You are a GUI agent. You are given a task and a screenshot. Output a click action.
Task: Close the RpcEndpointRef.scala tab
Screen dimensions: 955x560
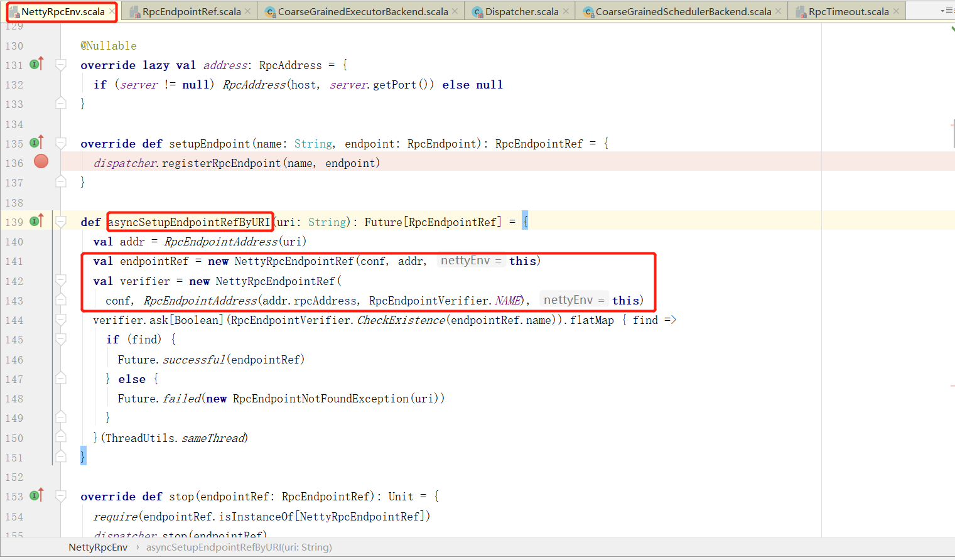(x=248, y=11)
